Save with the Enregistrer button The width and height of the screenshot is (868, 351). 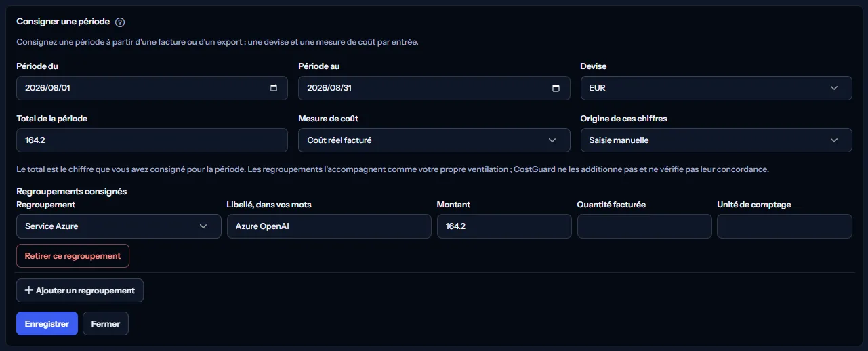pyautogui.click(x=47, y=324)
